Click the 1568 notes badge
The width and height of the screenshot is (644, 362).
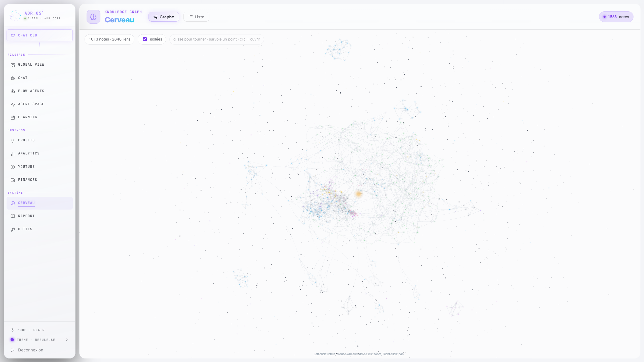(x=616, y=17)
